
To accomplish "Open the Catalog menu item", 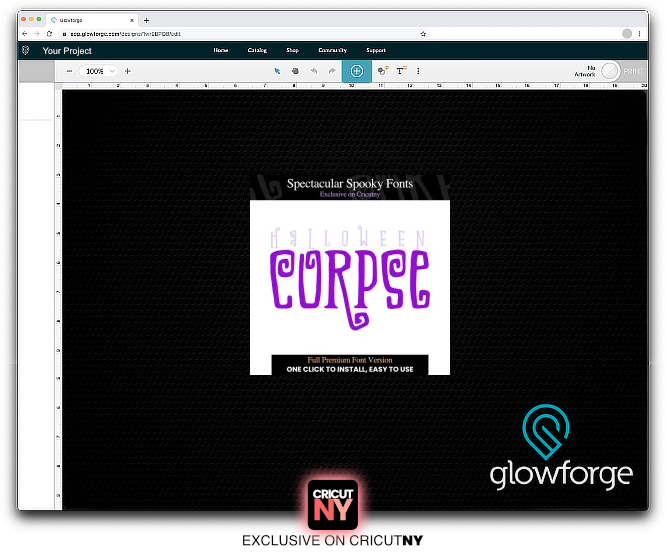I will pos(257,50).
